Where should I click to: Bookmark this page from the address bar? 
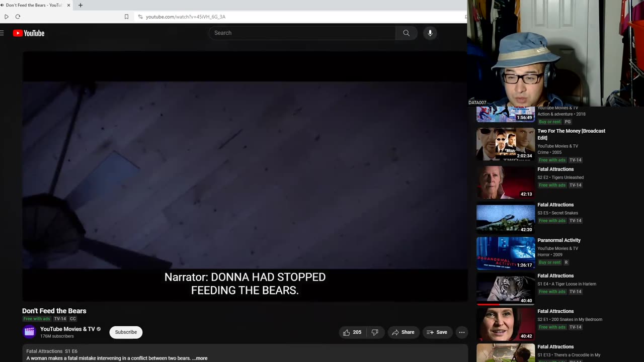[126, 17]
